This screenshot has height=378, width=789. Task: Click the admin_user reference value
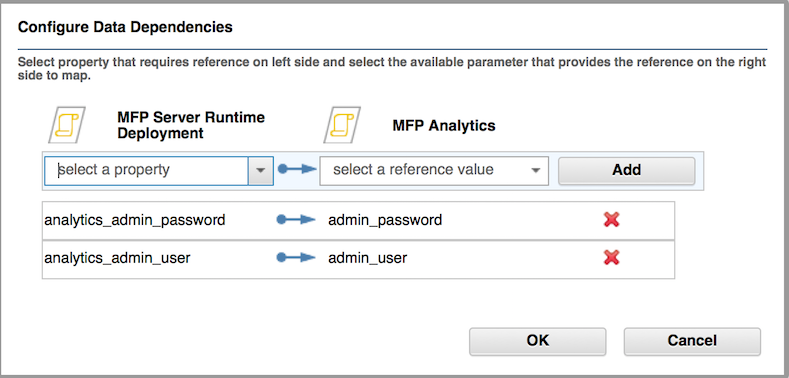click(367, 258)
